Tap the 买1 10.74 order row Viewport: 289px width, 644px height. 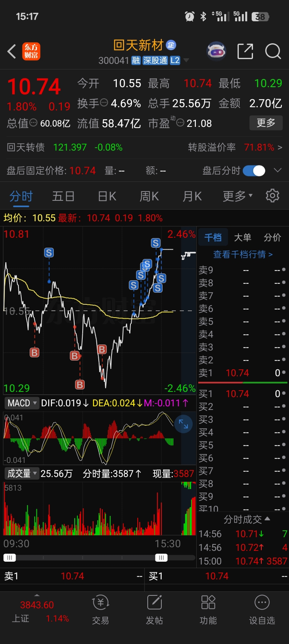242,394
